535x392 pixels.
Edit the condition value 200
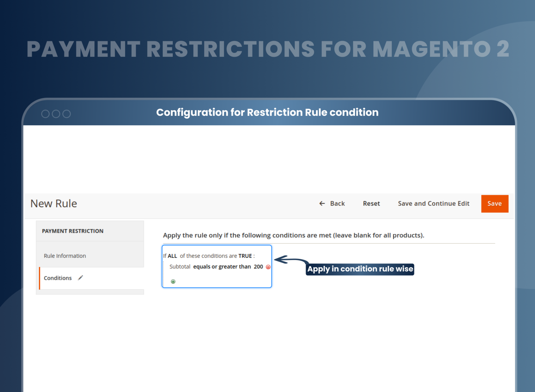click(x=259, y=266)
